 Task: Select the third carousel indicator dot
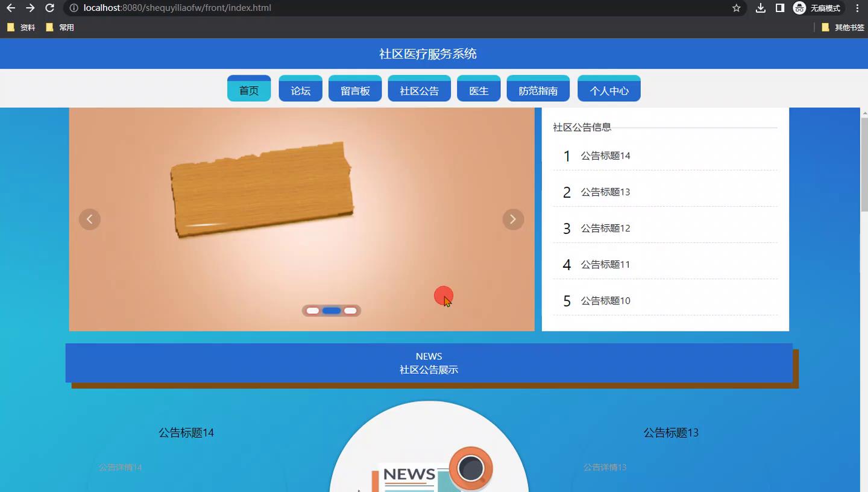[x=350, y=311]
